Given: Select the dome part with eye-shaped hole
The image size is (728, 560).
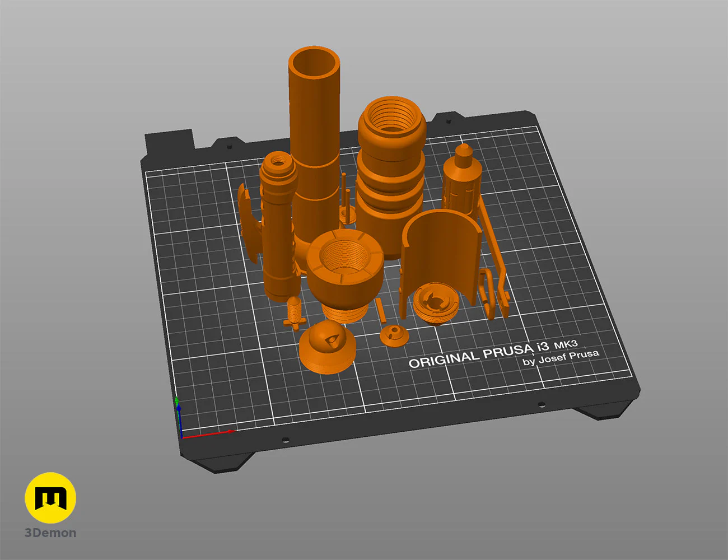Looking at the screenshot, I should coord(328,347).
